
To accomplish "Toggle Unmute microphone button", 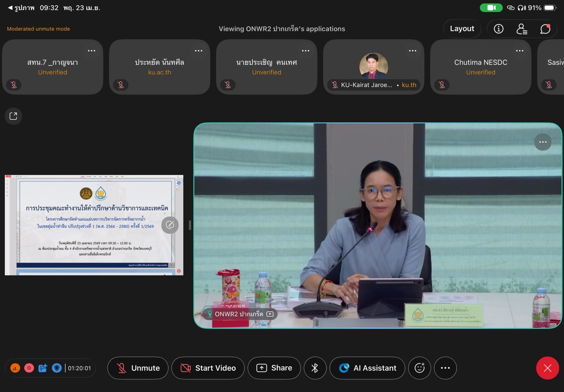I will click(138, 368).
